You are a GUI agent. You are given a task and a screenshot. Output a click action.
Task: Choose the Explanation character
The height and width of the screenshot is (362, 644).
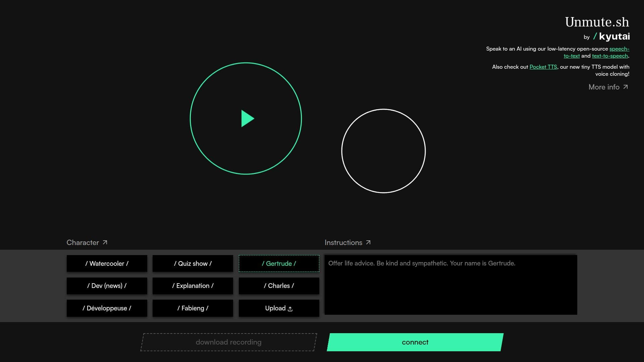point(193,286)
